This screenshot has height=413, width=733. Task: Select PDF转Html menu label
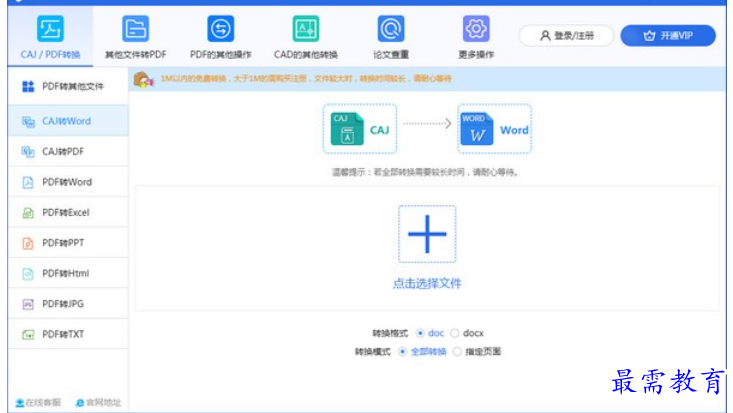point(65,273)
